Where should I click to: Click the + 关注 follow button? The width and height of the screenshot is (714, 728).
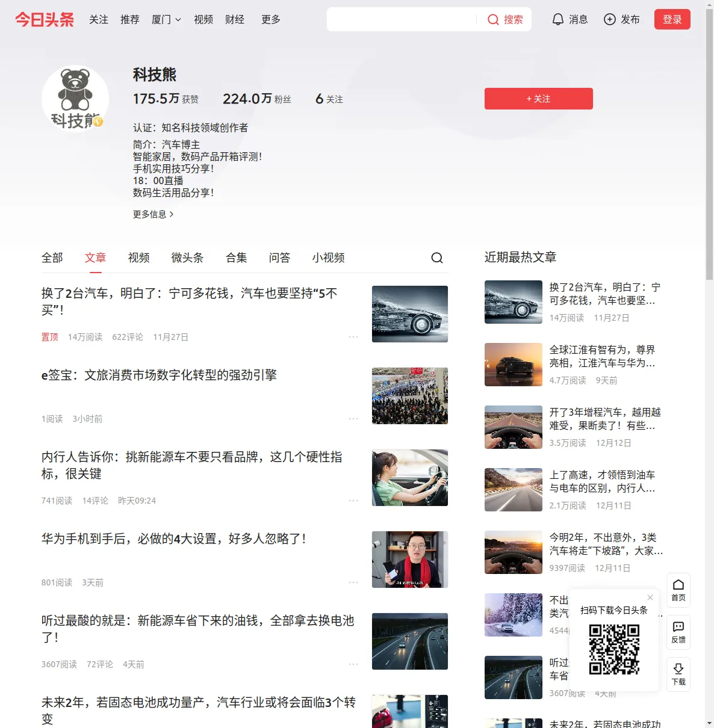[539, 99]
